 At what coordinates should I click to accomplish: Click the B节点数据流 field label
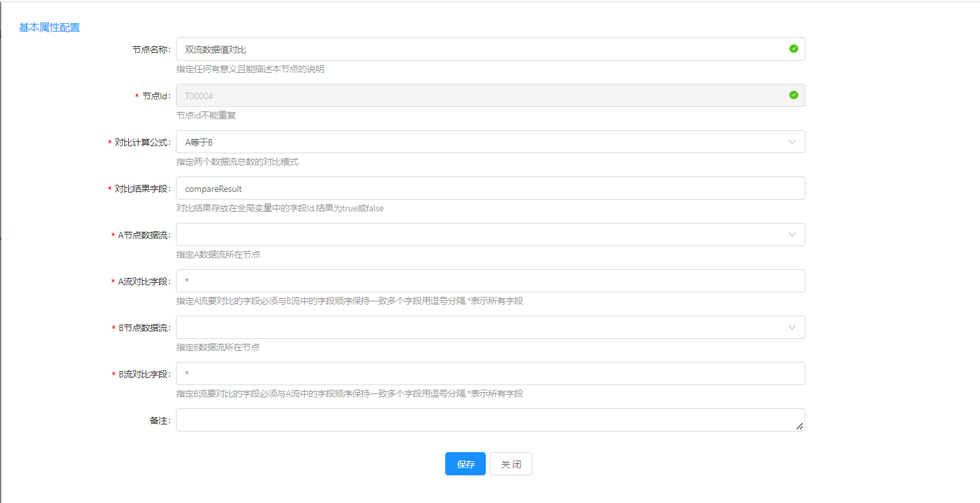(144, 328)
